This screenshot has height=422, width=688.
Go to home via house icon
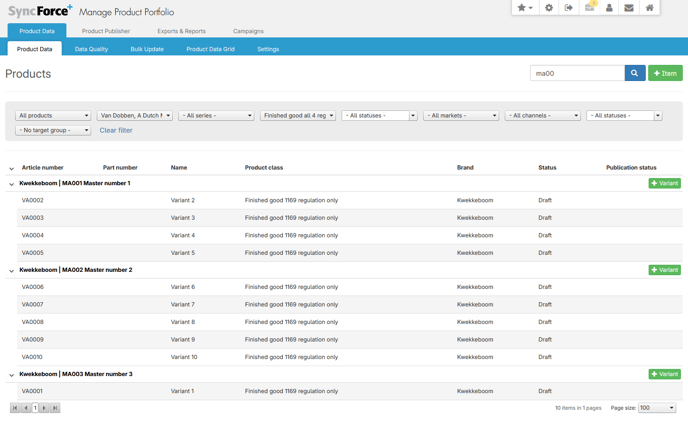tap(649, 7)
